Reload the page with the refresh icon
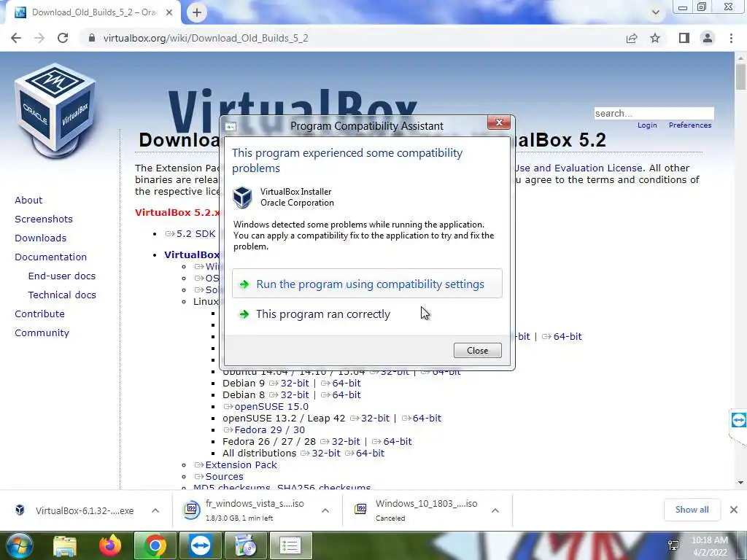Viewport: 747px width, 560px height. pos(63,38)
